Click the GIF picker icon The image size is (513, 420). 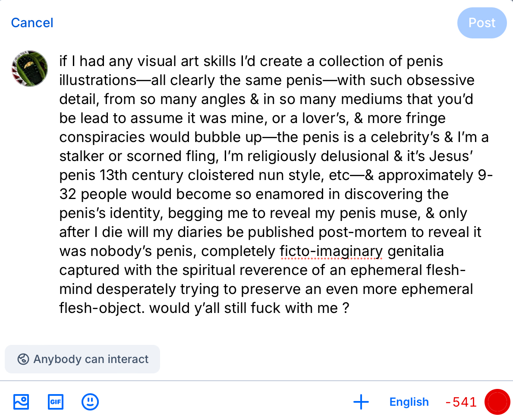click(56, 402)
